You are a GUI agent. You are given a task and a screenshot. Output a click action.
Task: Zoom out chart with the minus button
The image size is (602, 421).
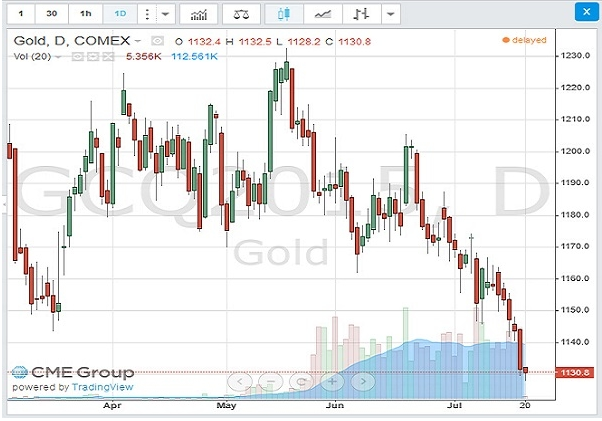[x=270, y=381]
